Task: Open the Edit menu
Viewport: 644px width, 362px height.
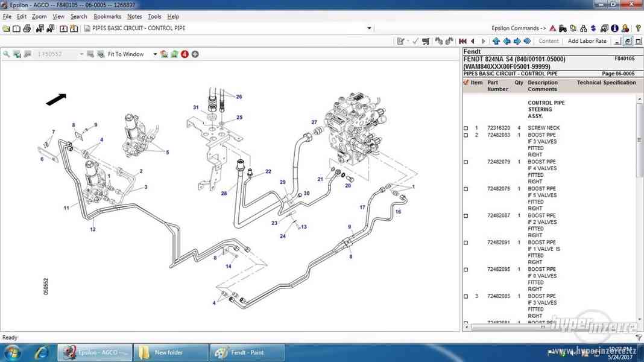Action: (x=21, y=16)
